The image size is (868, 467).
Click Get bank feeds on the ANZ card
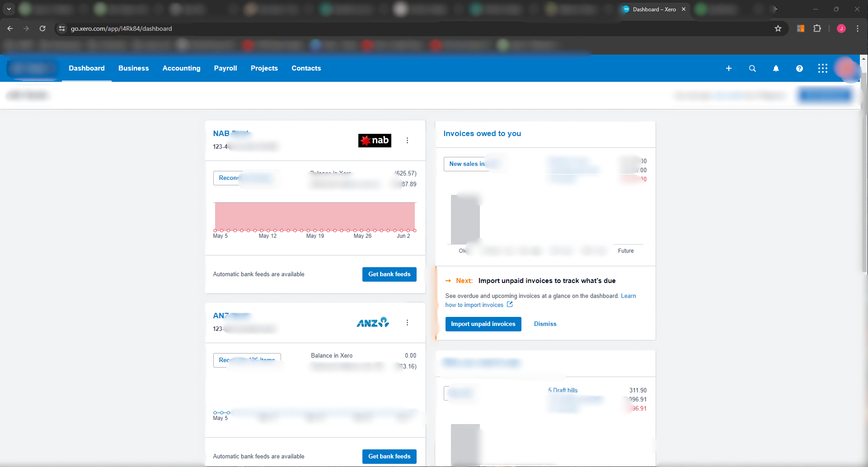[x=389, y=457]
